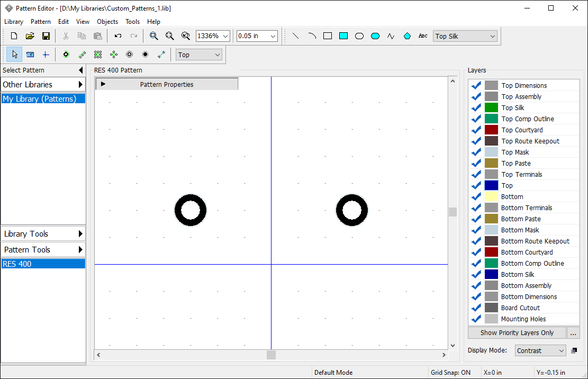Open the Edit menu
Viewport: 588px width, 379px height.
pos(64,22)
